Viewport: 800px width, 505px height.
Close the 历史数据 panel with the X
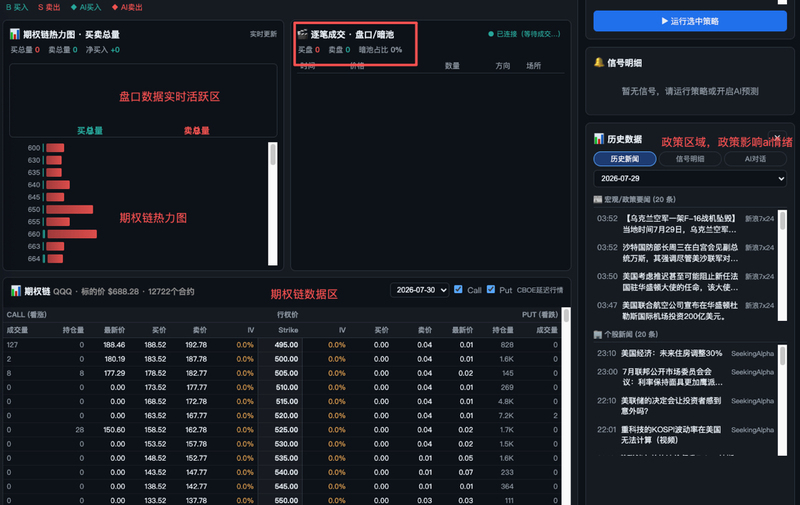click(x=777, y=138)
